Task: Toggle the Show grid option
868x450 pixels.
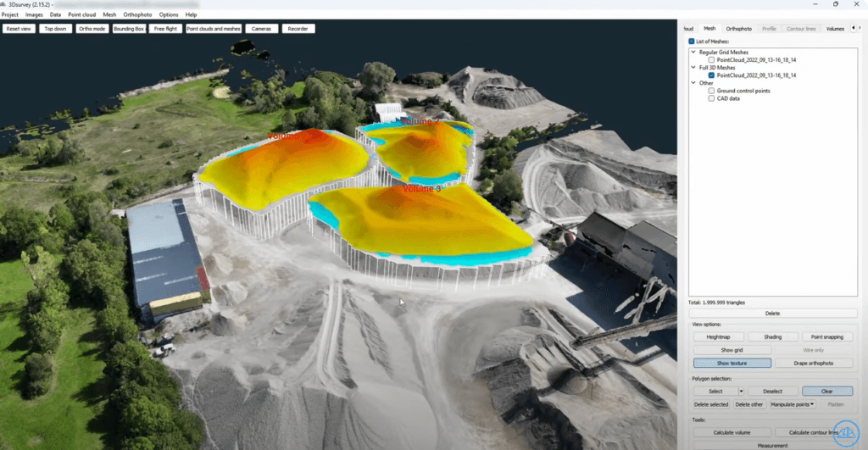Action: [732, 350]
